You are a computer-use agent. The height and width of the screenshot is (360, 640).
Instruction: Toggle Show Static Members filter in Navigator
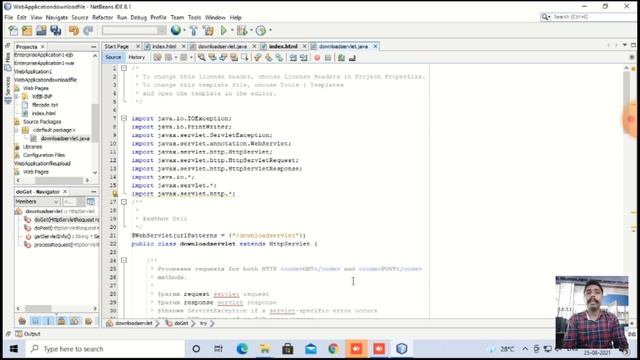coord(48,321)
